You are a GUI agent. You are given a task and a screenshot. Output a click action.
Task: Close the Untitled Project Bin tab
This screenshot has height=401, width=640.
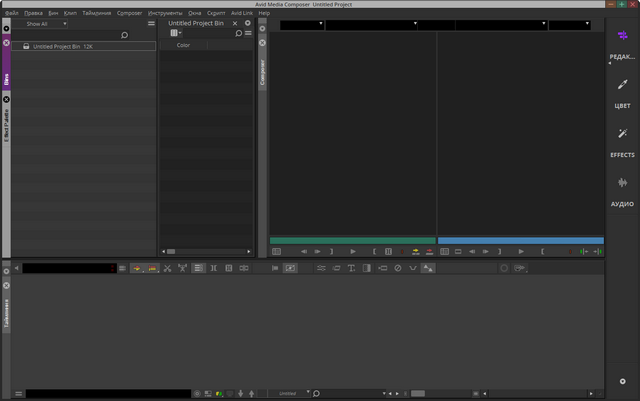coord(235,23)
